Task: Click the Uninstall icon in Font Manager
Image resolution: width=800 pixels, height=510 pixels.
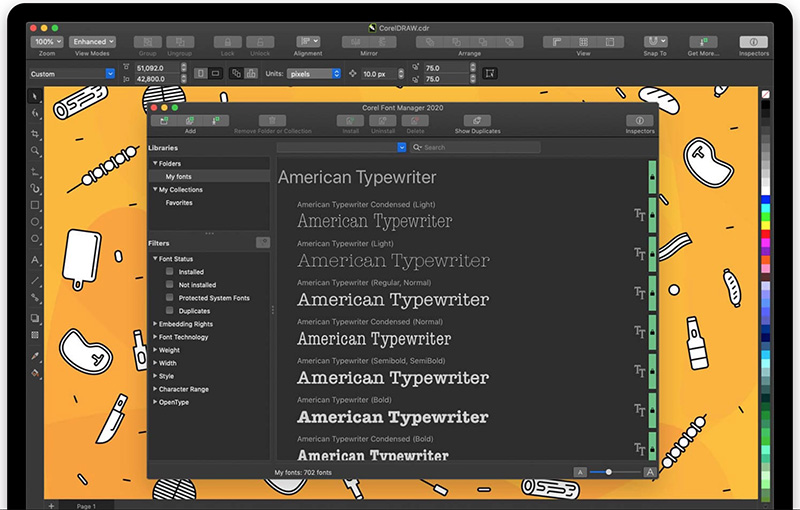Action: click(x=383, y=121)
